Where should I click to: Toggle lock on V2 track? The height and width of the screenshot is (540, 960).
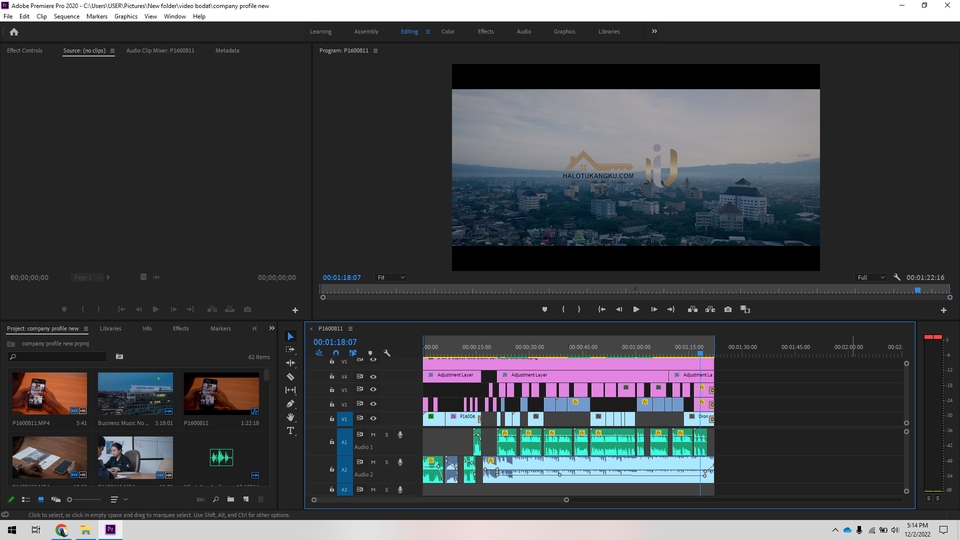(332, 404)
